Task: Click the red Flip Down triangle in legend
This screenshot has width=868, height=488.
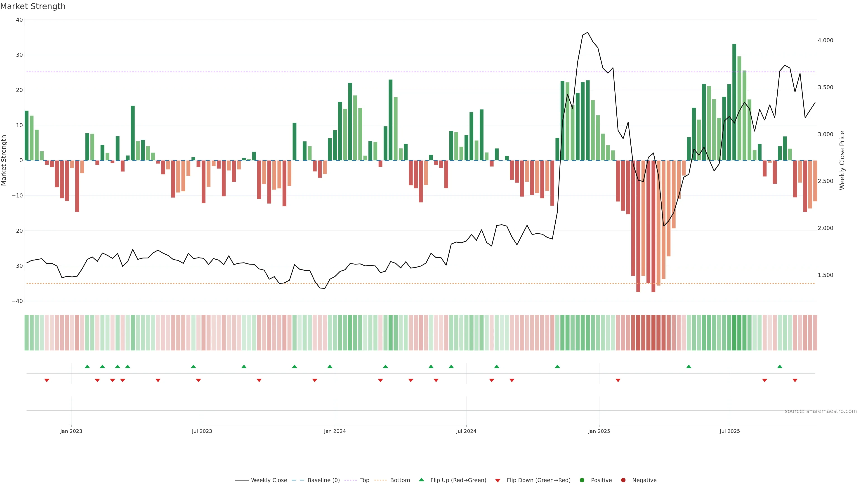Action: pos(497,481)
